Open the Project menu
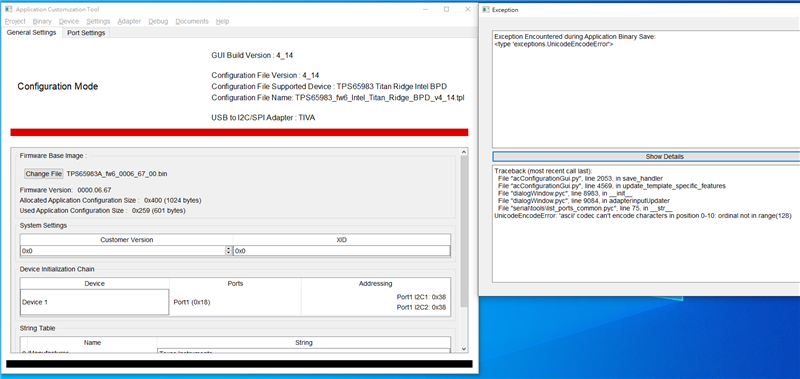 coord(15,21)
